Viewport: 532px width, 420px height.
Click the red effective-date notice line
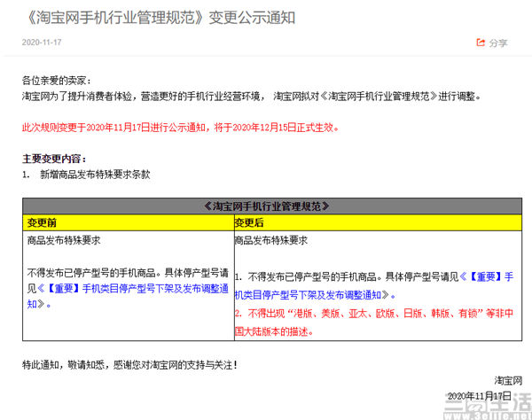180,128
